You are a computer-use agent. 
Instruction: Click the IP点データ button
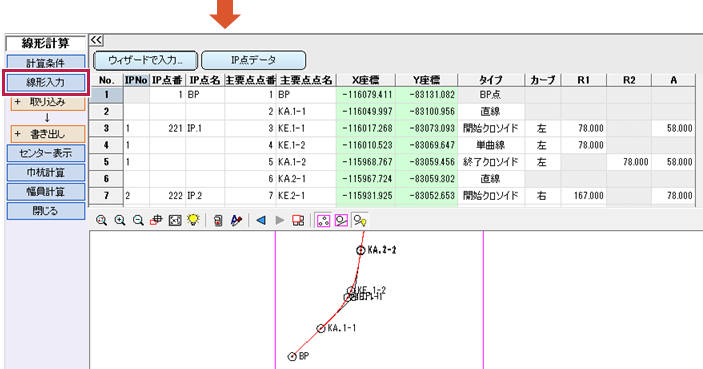pos(253,60)
